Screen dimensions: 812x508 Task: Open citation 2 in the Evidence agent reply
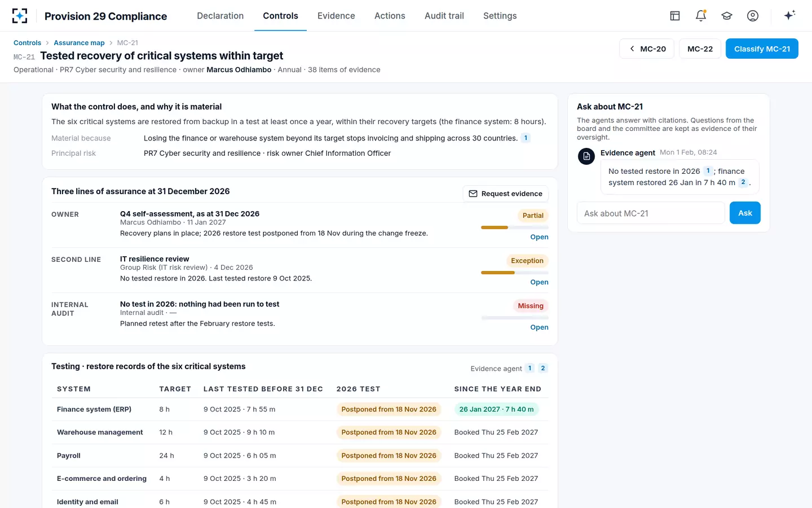click(x=743, y=182)
